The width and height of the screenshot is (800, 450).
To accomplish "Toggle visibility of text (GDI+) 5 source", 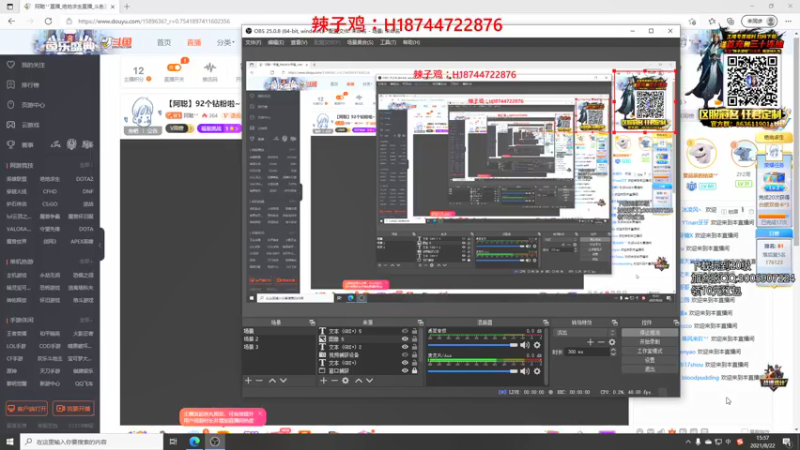I will click(x=405, y=331).
